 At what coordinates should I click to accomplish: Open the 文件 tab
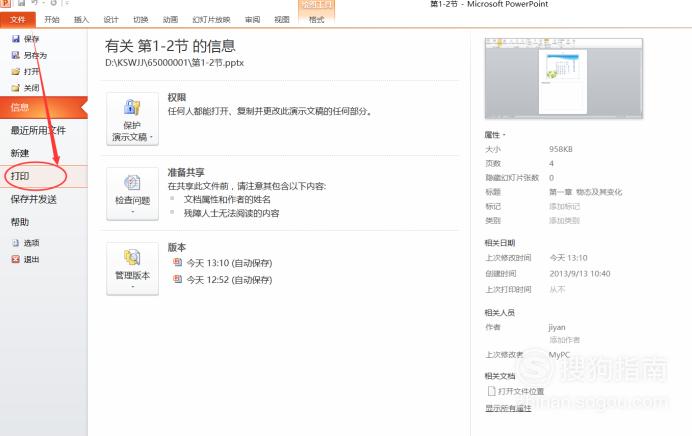pos(18,19)
